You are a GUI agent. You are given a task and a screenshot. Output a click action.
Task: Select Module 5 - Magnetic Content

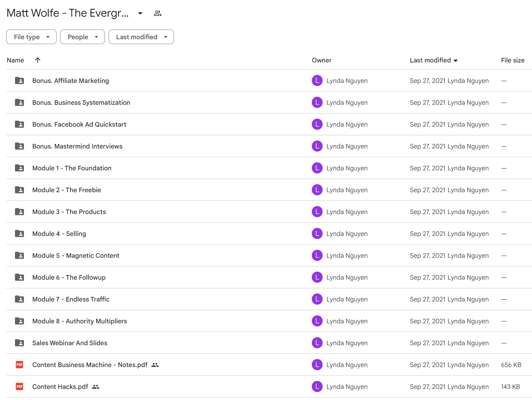[x=76, y=255]
